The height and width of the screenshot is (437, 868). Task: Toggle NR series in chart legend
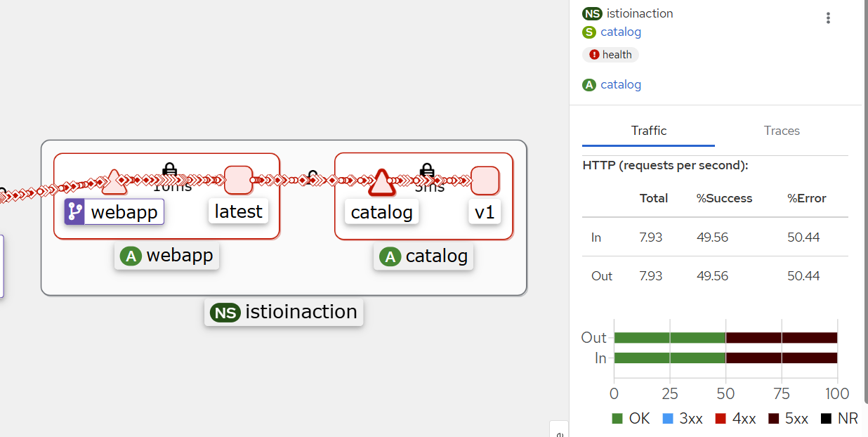pyautogui.click(x=839, y=419)
